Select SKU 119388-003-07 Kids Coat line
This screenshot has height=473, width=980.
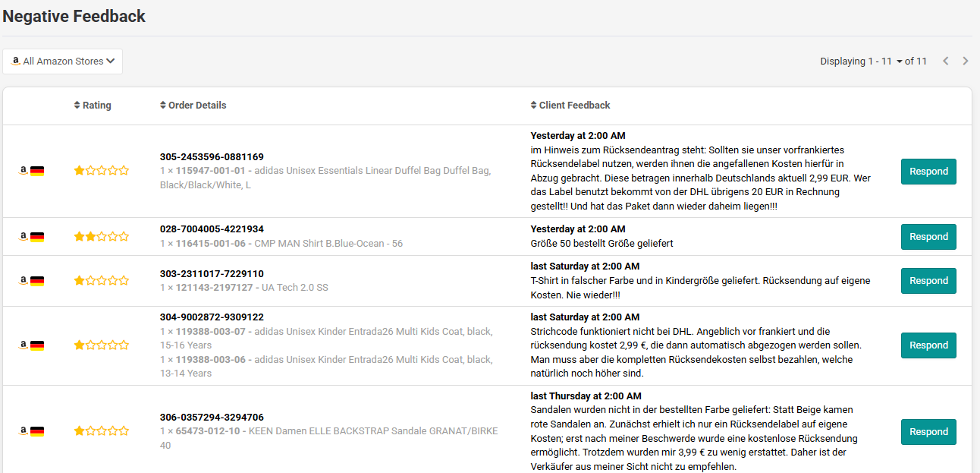pyautogui.click(x=326, y=339)
